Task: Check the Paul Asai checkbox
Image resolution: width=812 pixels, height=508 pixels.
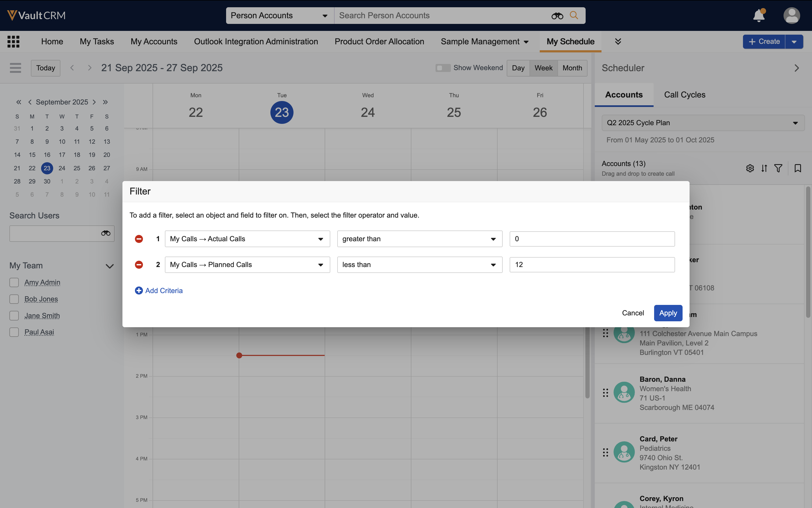Action: pos(14,332)
